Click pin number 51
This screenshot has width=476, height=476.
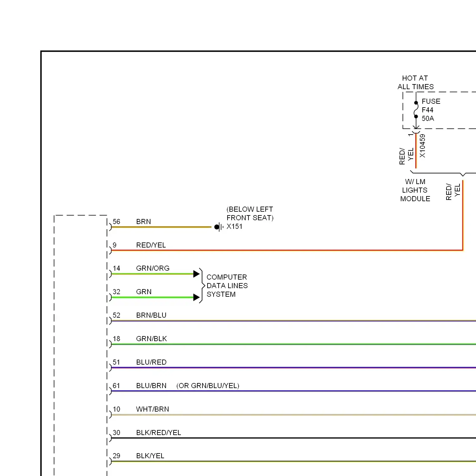coord(116,362)
